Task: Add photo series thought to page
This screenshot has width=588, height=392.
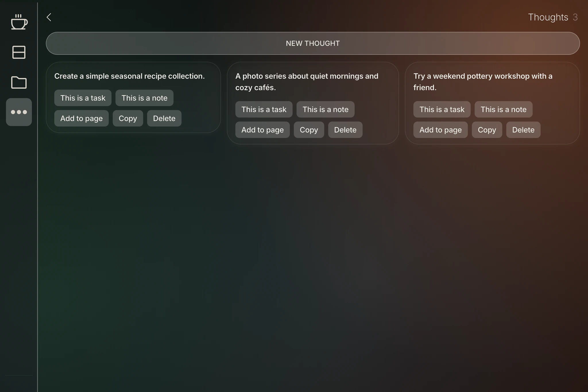Action: pos(262,130)
